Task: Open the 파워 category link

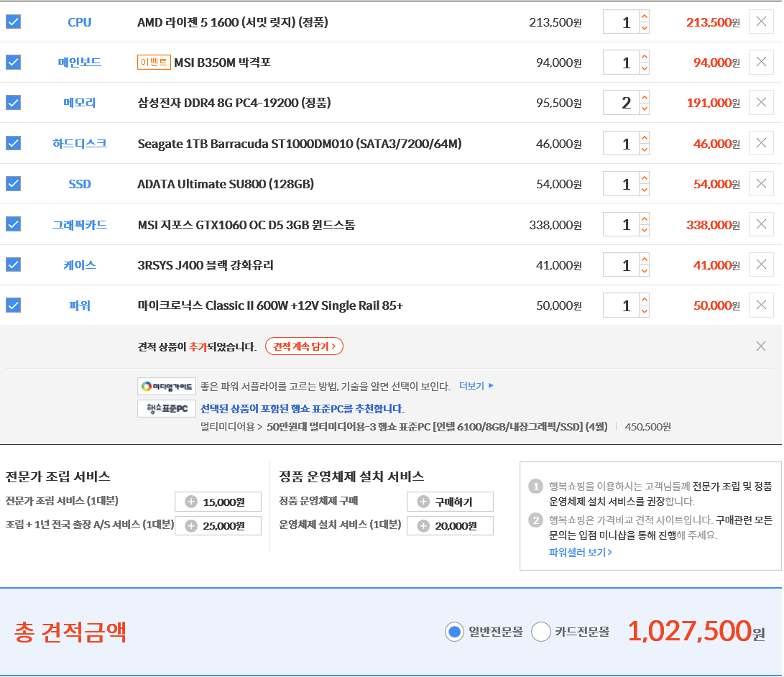Action: click(80, 305)
